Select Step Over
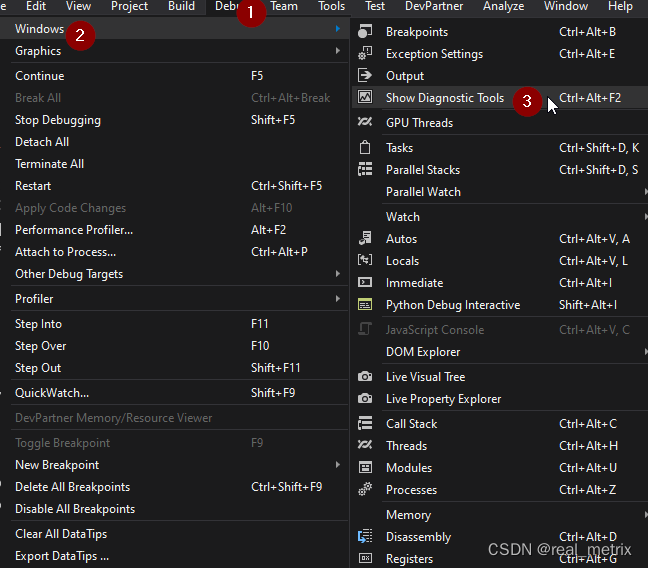648x568 pixels. (174, 346)
